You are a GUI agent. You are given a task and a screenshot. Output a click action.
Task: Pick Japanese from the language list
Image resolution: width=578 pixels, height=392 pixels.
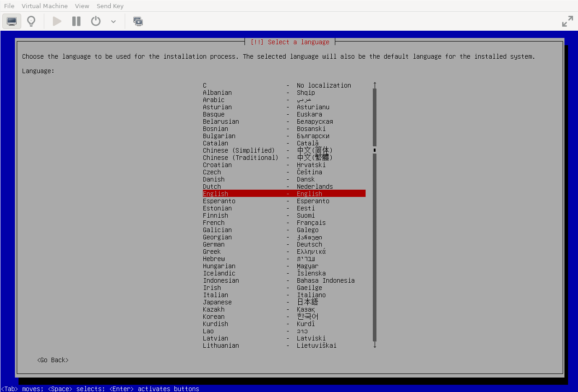[x=284, y=302]
